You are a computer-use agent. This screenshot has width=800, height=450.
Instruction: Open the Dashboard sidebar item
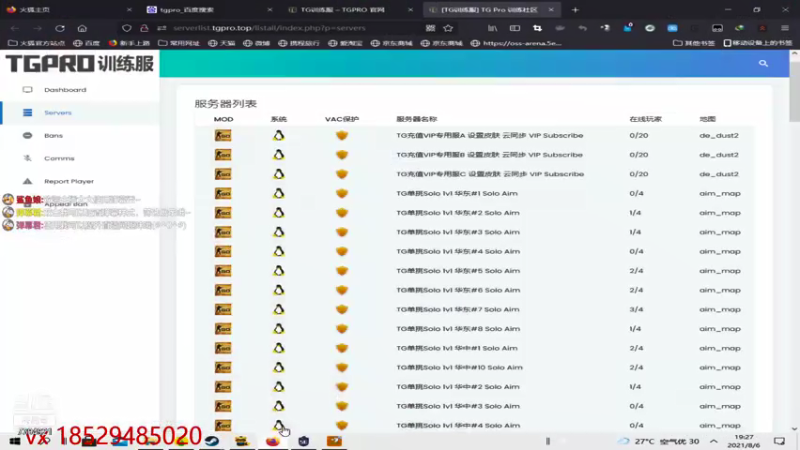(x=65, y=90)
